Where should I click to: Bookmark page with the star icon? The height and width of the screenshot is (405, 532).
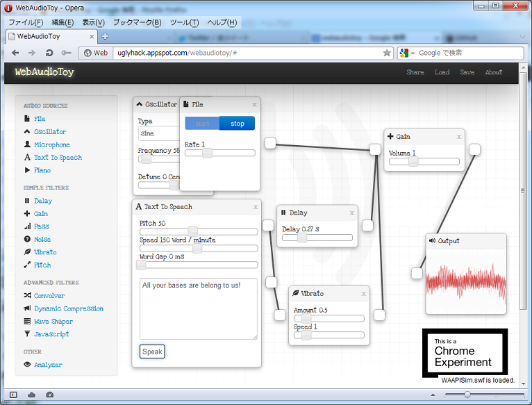coord(386,53)
